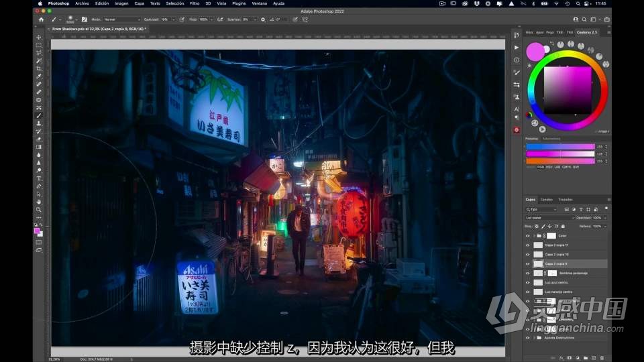Click the search icon in options bar
The width and height of the screenshot is (644, 362).
pos(584,19)
